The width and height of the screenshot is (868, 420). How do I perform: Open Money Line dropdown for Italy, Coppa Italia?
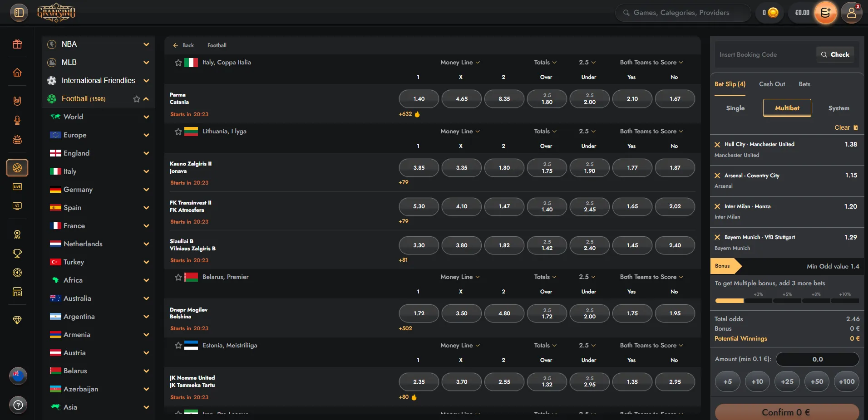460,63
